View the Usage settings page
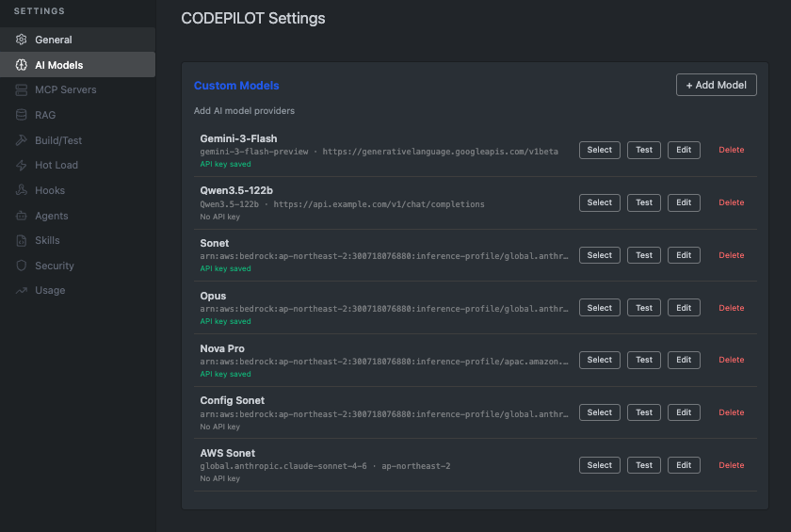Screen dimensions: 791x532 pyautogui.click(x=77, y=290)
